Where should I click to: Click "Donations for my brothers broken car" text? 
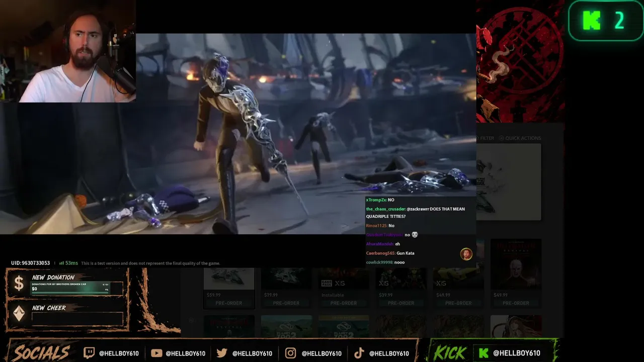click(x=59, y=284)
